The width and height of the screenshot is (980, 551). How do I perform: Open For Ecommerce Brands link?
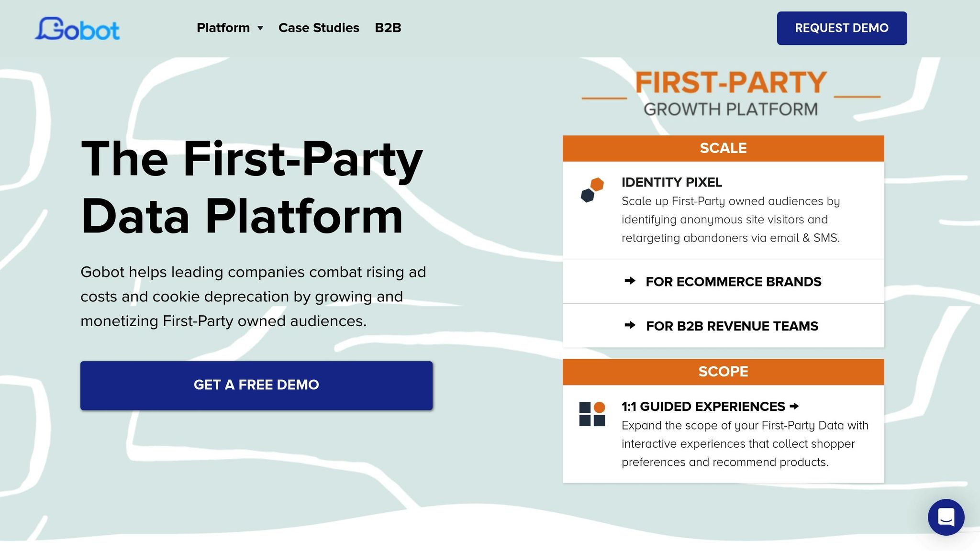pyautogui.click(x=734, y=282)
